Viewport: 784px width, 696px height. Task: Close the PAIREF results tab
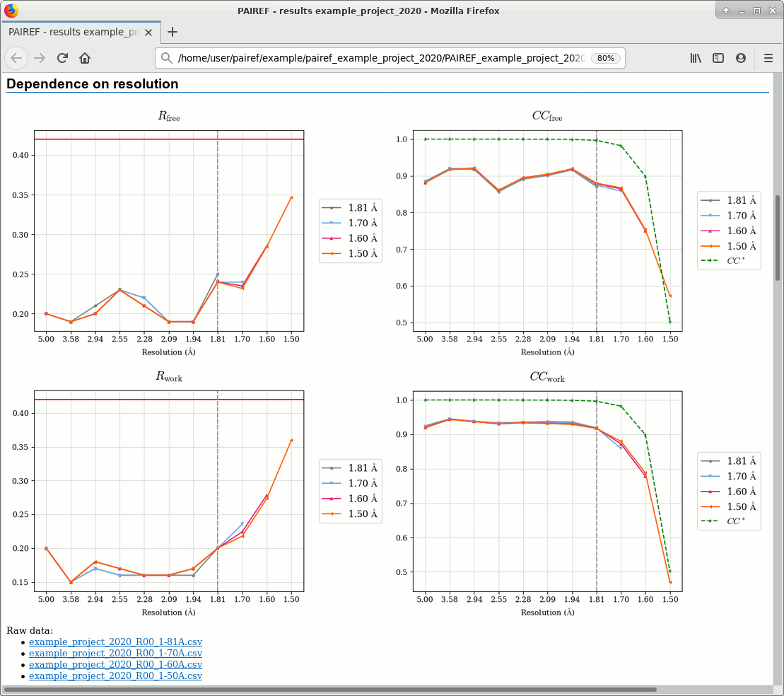148,33
